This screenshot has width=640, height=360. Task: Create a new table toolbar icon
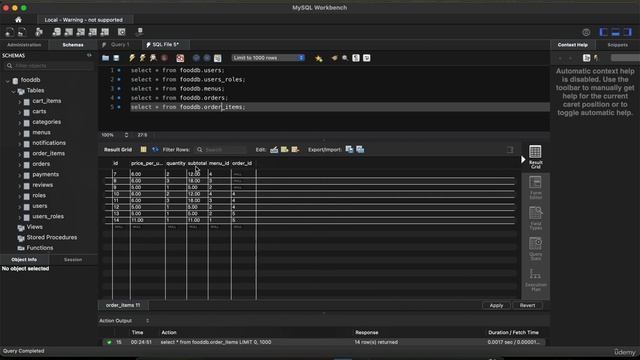pos(69,32)
